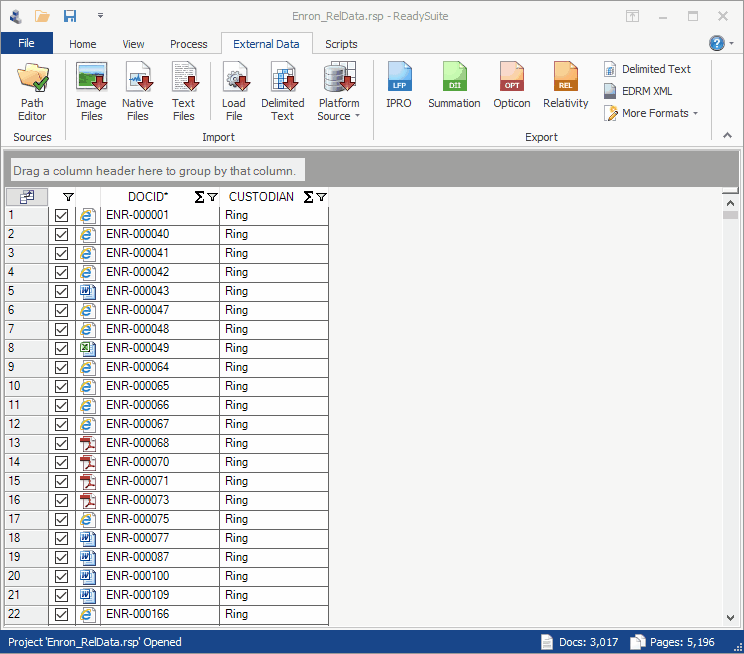
Task: Click the save disk quick access icon
Action: (70, 17)
